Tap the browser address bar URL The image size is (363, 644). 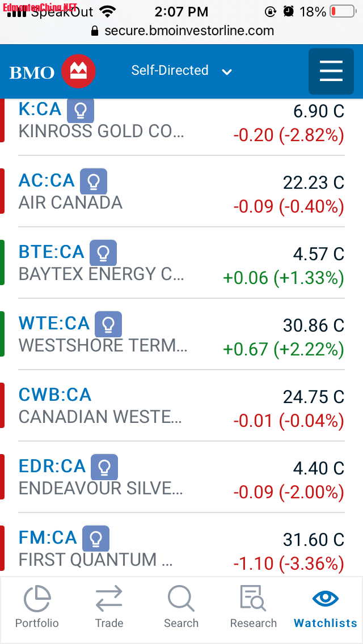(x=189, y=31)
